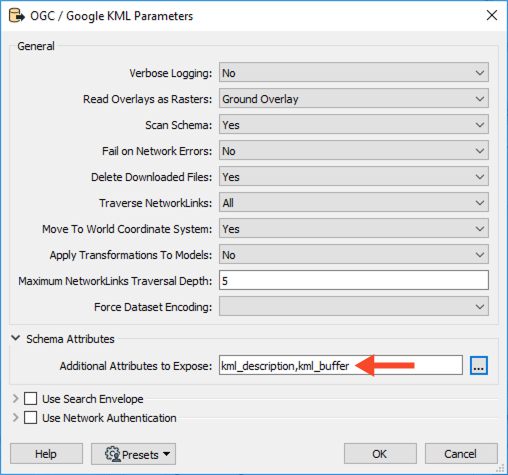The height and width of the screenshot is (475, 508).
Task: Open the Presets gear menu
Action: (x=133, y=454)
